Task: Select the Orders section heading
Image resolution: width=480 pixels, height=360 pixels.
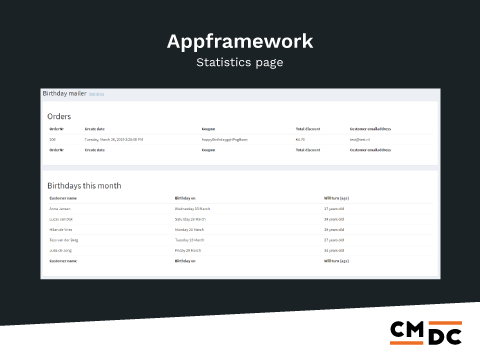Action: (x=59, y=116)
